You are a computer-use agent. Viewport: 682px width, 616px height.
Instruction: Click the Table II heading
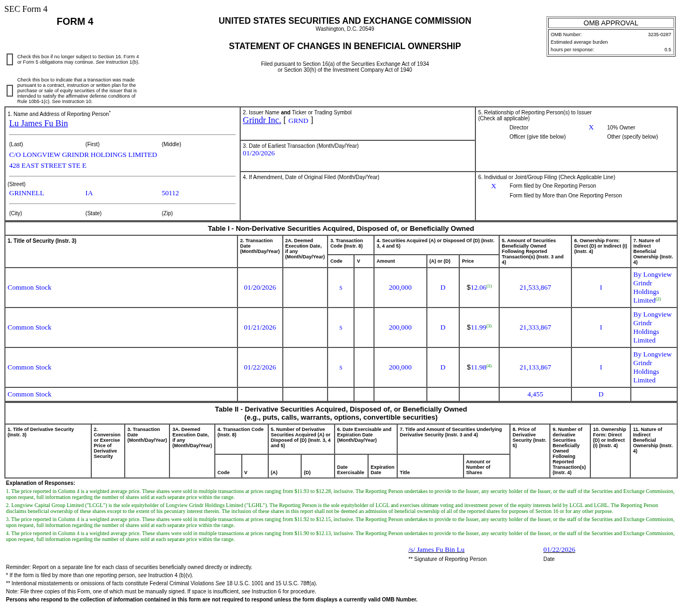click(341, 413)
